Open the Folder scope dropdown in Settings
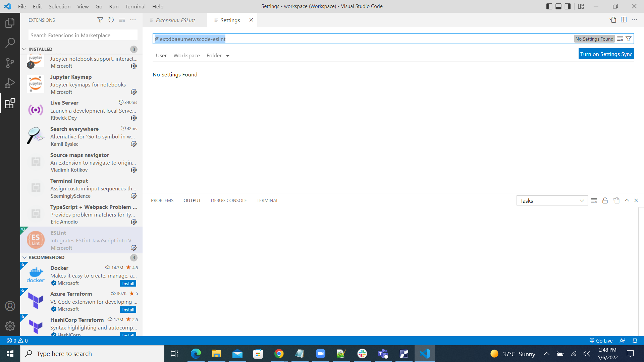Image resolution: width=644 pixels, height=362 pixels. click(218, 55)
